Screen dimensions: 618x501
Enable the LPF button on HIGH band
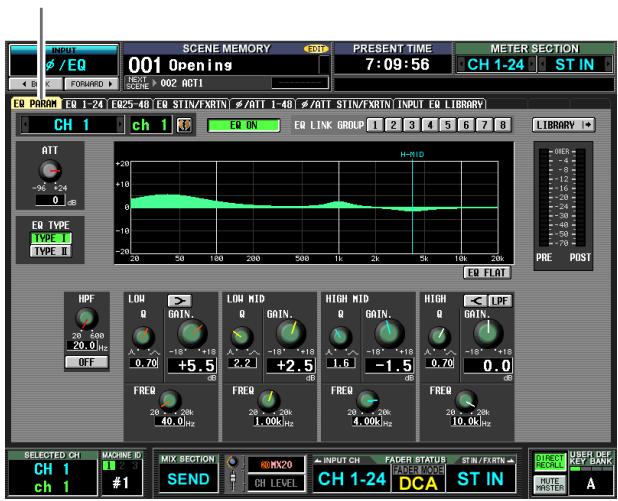click(x=500, y=301)
